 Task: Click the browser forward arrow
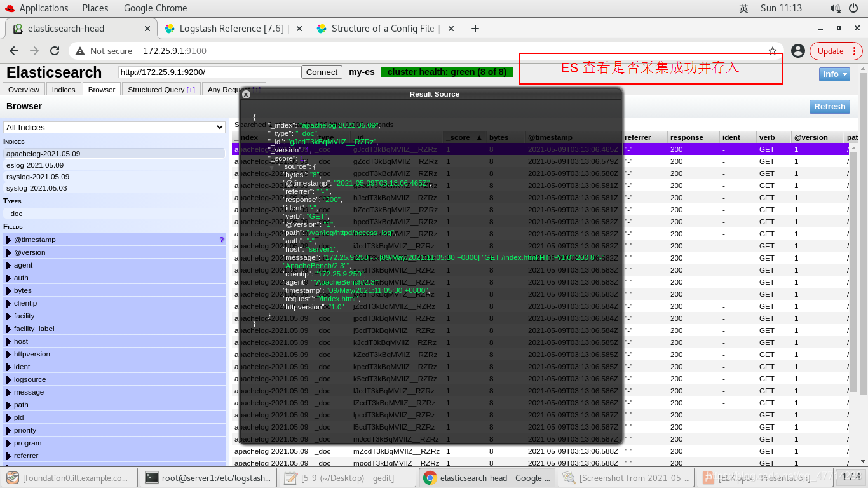[x=34, y=51]
